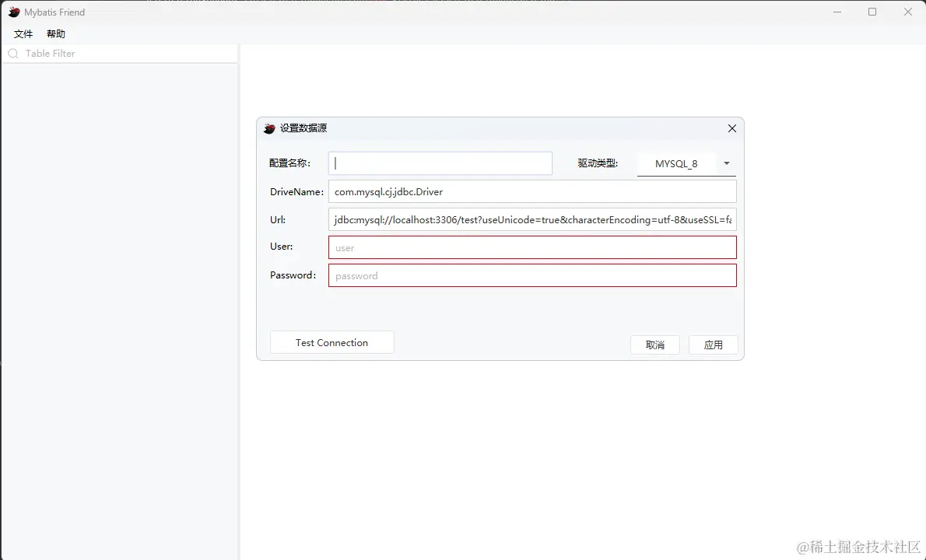Click the Table Filter search field
Screen dimensions: 926x560
(120, 54)
